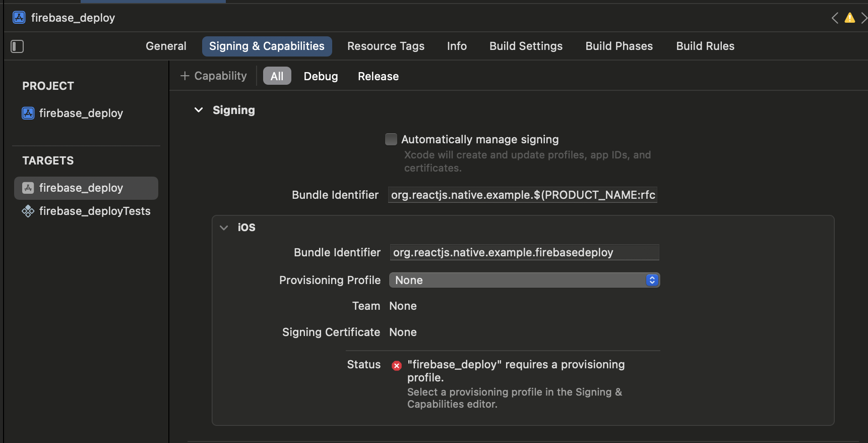This screenshot has height=443, width=868.
Task: Switch to the Info tab
Action: [x=457, y=46]
